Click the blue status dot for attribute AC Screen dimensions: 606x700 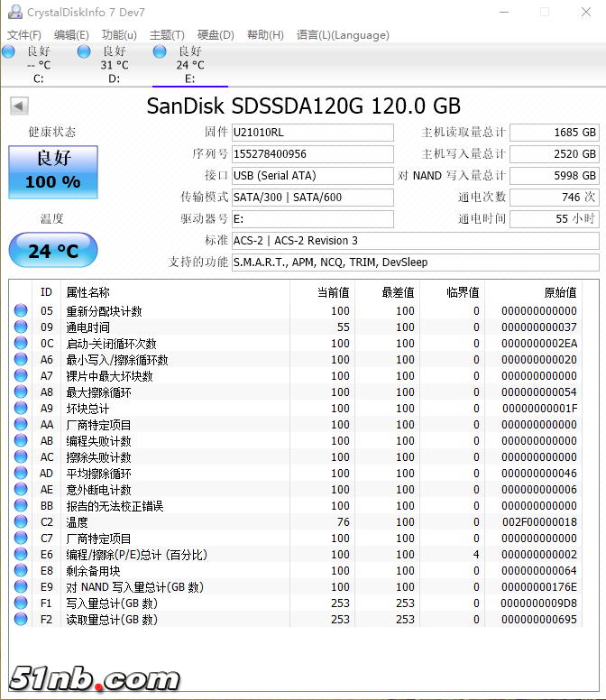coord(21,456)
